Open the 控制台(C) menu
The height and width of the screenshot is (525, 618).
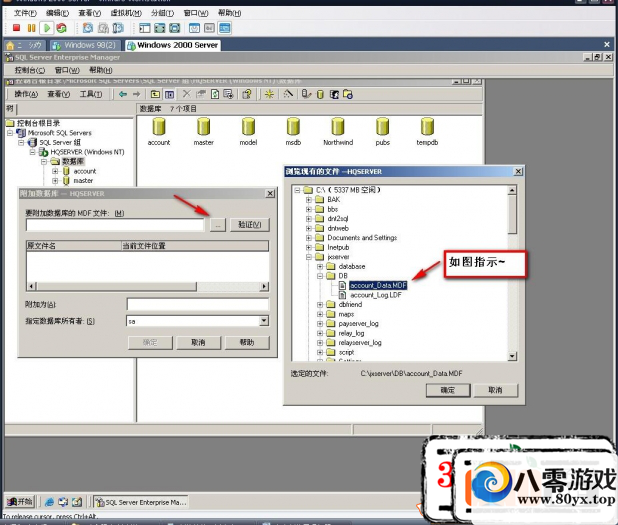coord(30,70)
